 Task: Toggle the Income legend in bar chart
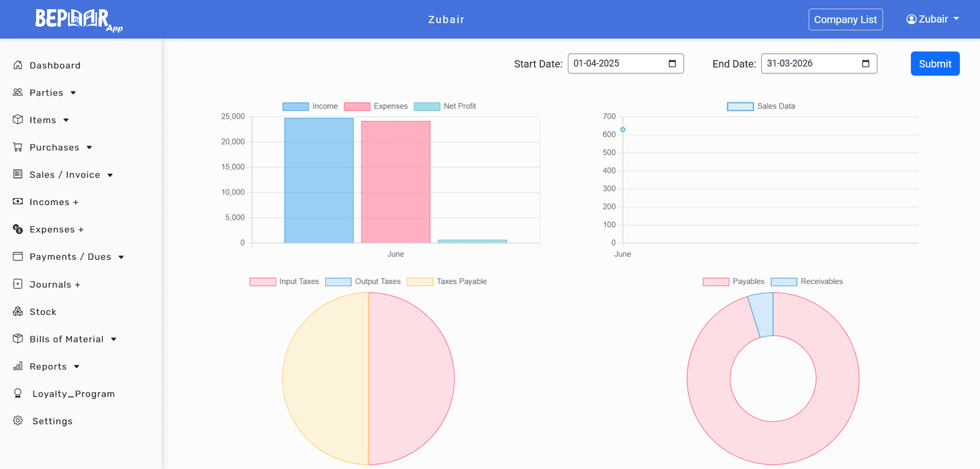310,107
